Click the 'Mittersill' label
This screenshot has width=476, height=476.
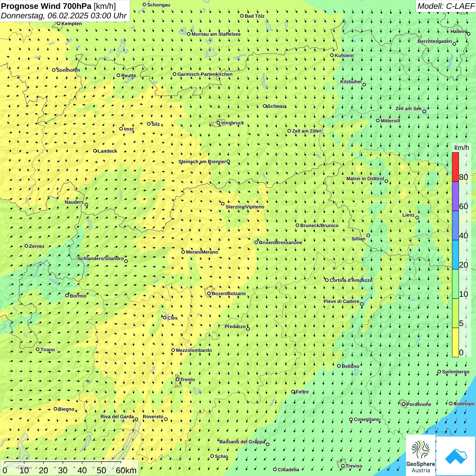[390, 121]
